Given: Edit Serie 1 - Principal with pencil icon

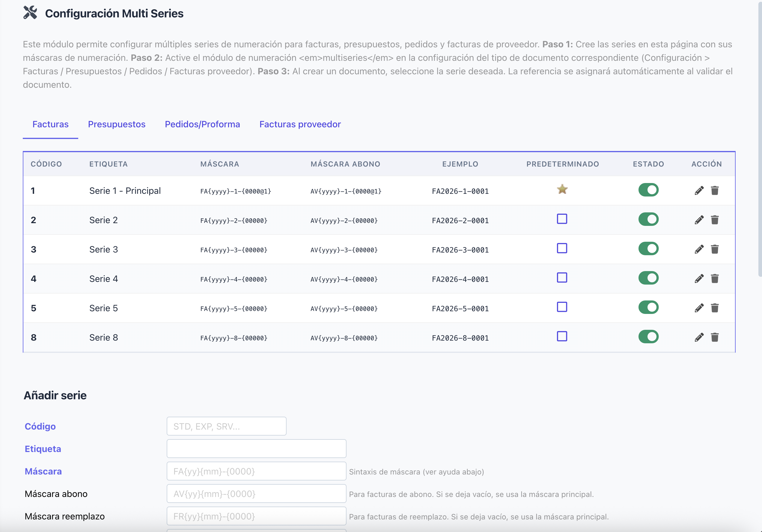Looking at the screenshot, I should click(x=699, y=191).
